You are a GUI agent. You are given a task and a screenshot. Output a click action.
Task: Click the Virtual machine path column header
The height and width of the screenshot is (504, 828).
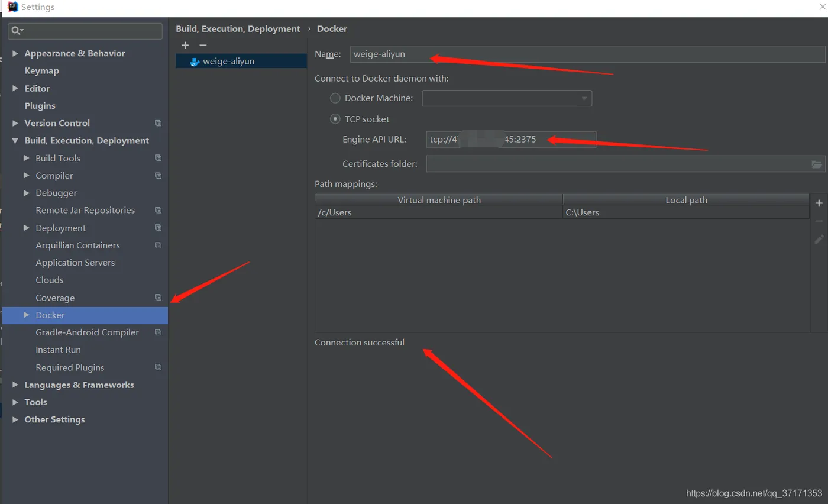[439, 200]
